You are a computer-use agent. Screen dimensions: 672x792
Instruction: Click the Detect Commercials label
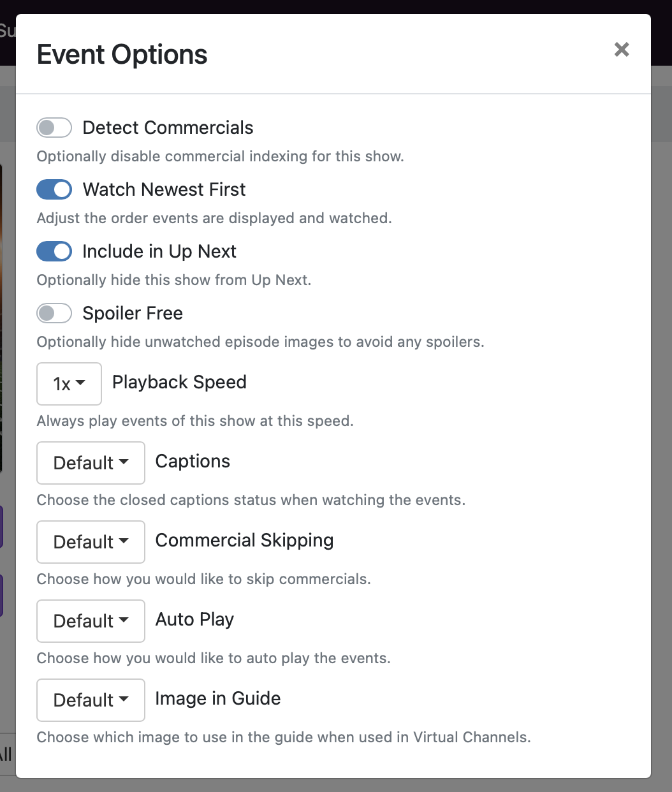pyautogui.click(x=168, y=128)
